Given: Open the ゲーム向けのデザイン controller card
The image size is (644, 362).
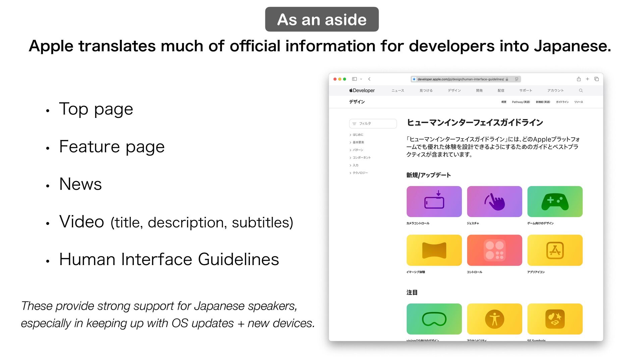Looking at the screenshot, I should click(x=555, y=201).
